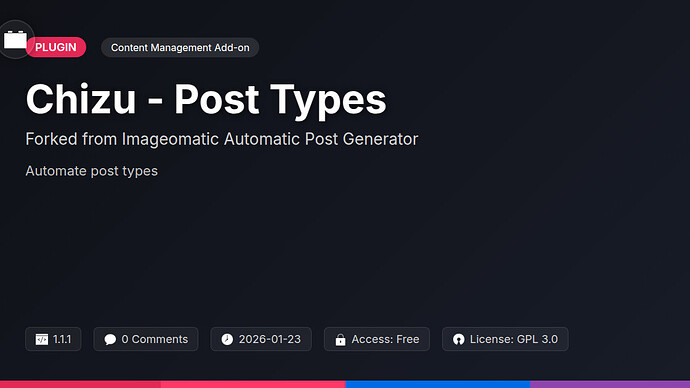Click the 'Automate post types' description
Image resolution: width=690 pixels, height=388 pixels.
[x=92, y=171]
